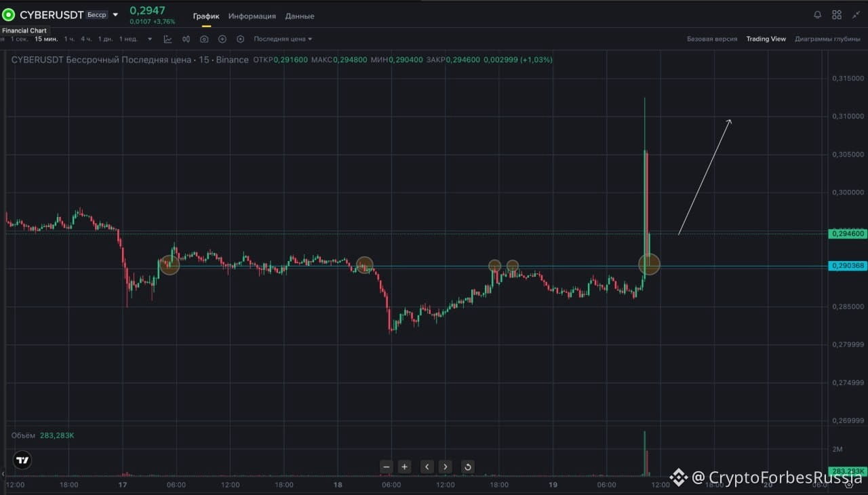Click the date label 19 on time axis
Viewport: 868px width, 495px height.
553,485
